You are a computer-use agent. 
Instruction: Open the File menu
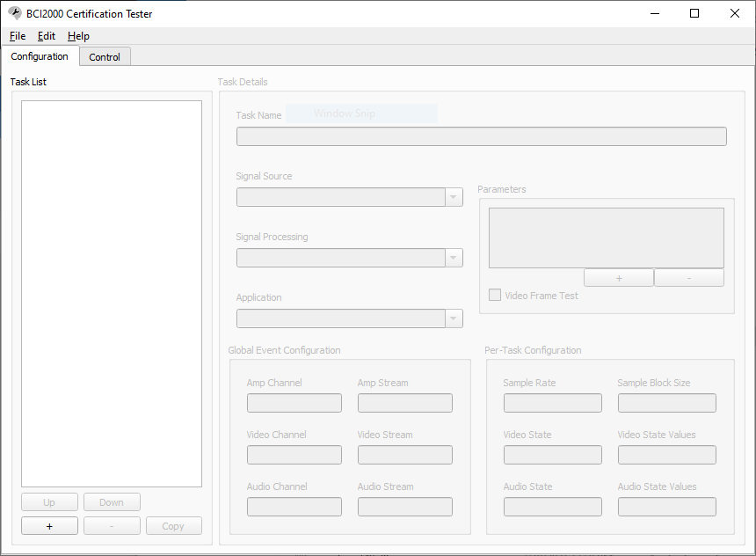[x=18, y=36]
